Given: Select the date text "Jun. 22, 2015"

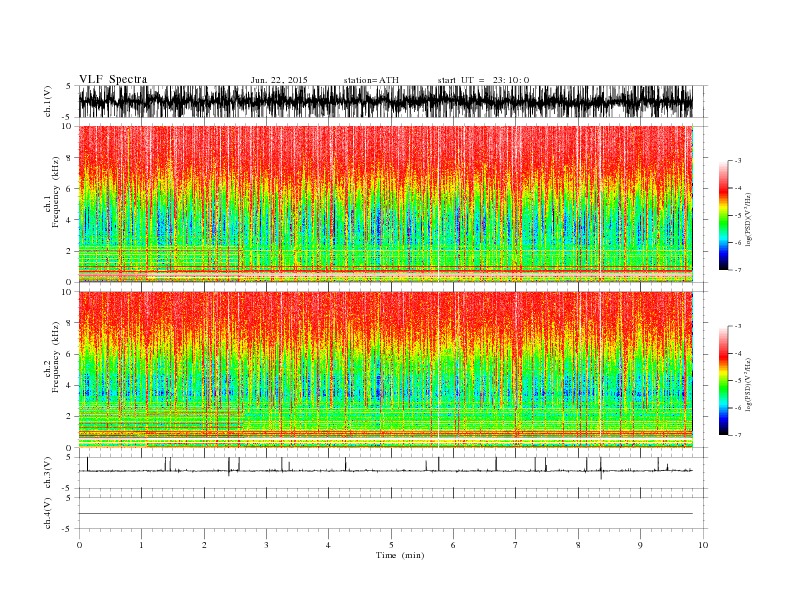Looking at the screenshot, I should 279,80.
